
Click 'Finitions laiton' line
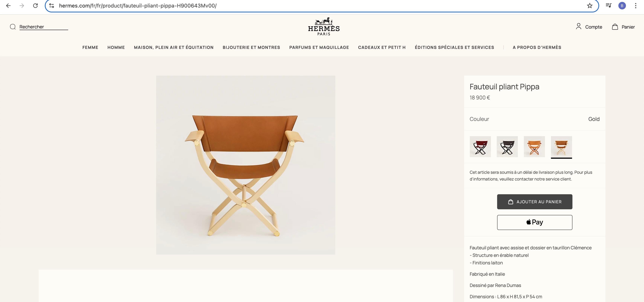(486, 263)
